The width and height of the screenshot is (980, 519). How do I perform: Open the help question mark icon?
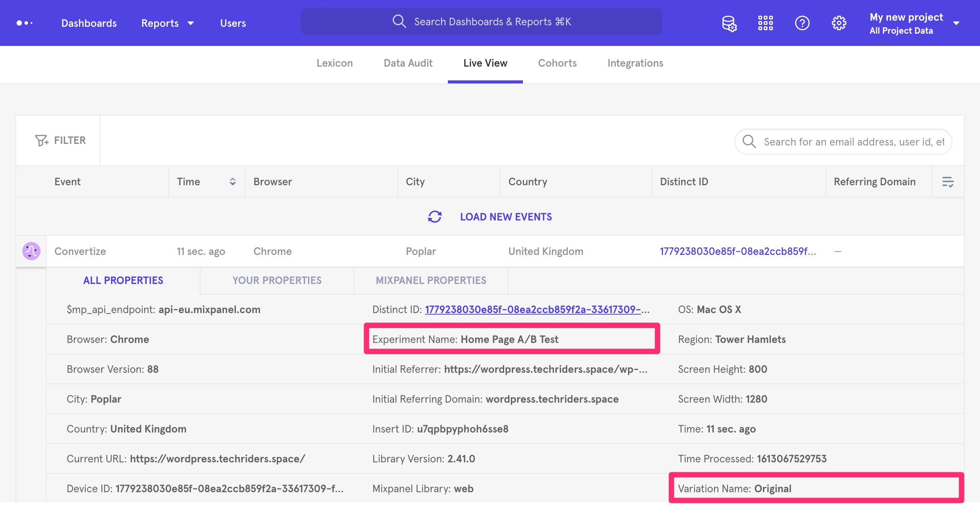pos(802,23)
